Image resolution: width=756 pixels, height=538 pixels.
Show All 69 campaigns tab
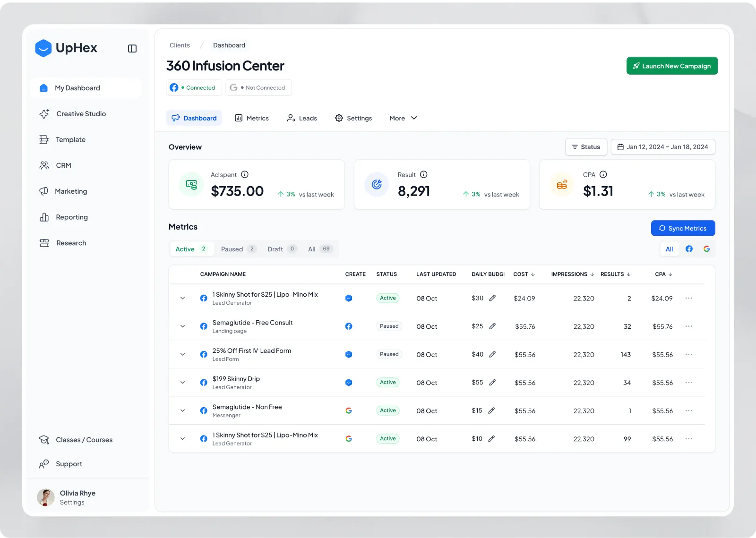point(320,249)
